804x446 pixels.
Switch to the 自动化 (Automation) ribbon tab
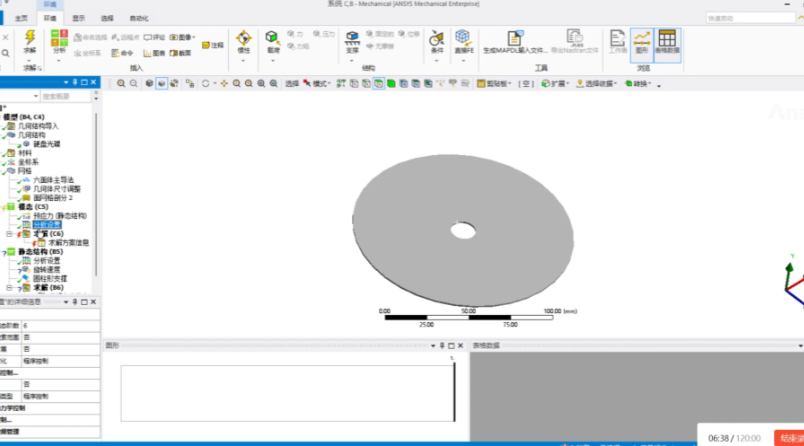pyautogui.click(x=139, y=18)
